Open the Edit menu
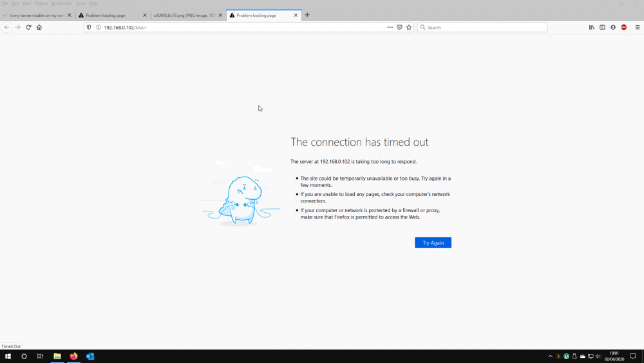The height and width of the screenshot is (363, 644). [x=15, y=3]
